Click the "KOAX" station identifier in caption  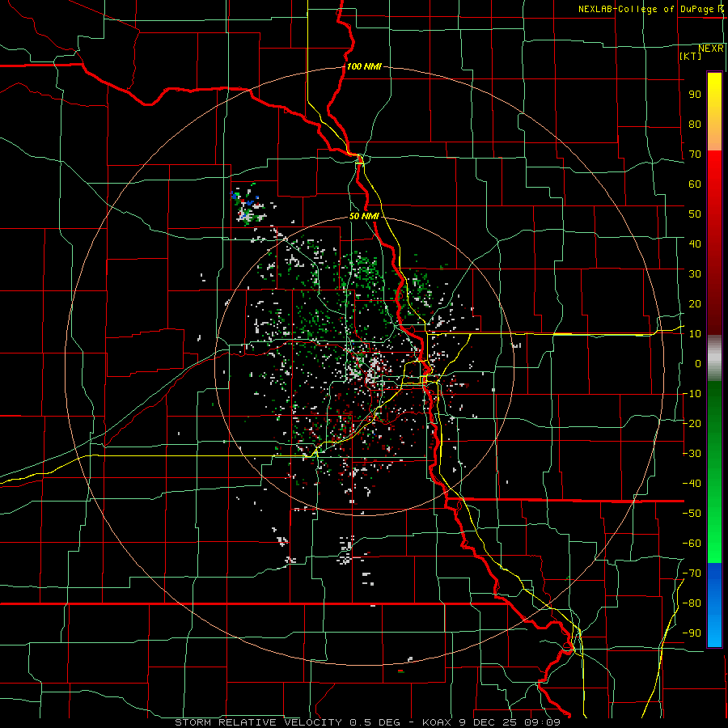tap(437, 722)
